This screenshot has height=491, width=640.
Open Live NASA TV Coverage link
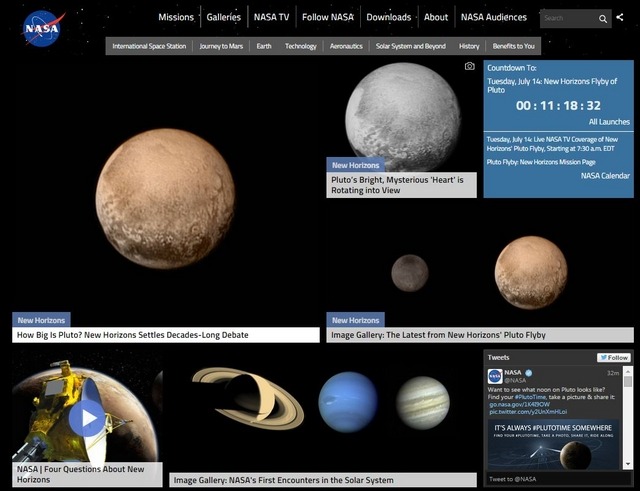(x=552, y=144)
